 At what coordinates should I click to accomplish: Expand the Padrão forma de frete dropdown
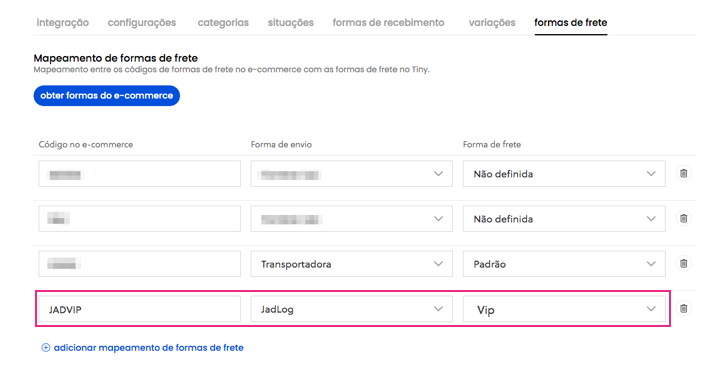[x=564, y=264]
